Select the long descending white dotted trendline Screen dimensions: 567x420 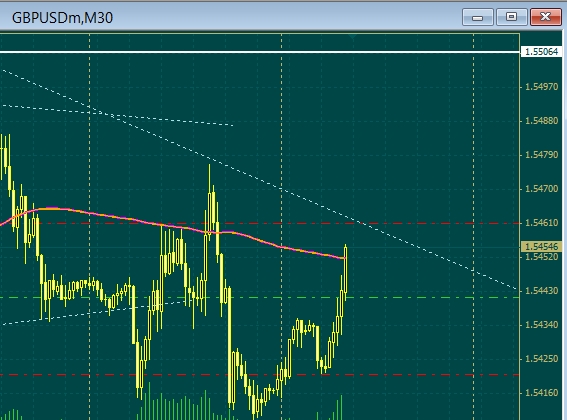pos(260,179)
